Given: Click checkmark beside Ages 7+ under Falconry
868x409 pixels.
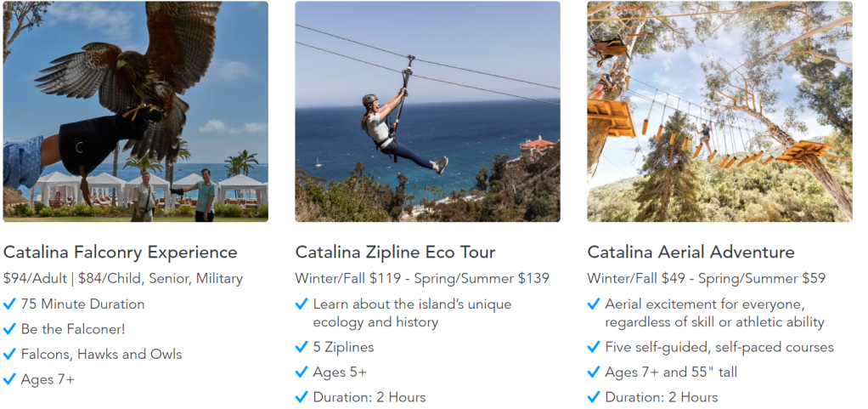Looking at the screenshot, I should 9,379.
